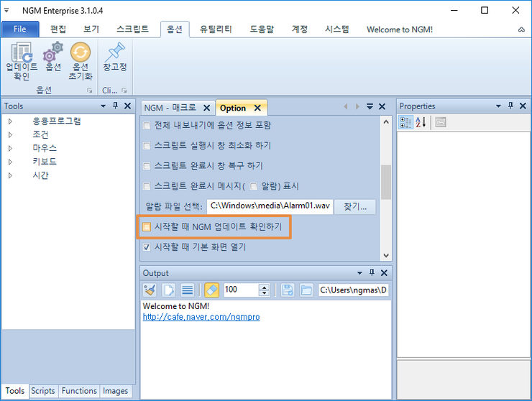Click the 업데이트 확인 ribbon icon

(x=22, y=61)
